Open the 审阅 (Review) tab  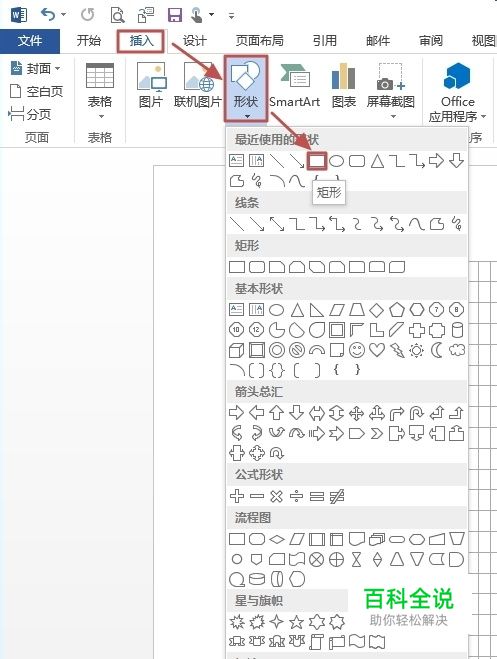pyautogui.click(x=431, y=41)
